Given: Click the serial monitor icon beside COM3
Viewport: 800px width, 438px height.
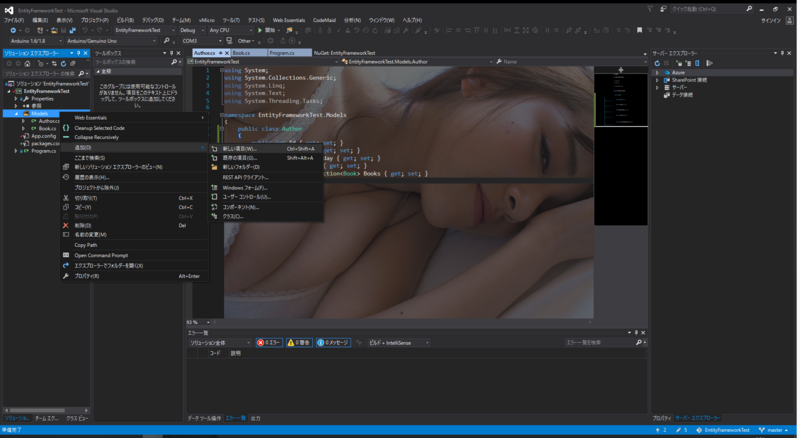Looking at the screenshot, I should pyautogui.click(x=230, y=41).
